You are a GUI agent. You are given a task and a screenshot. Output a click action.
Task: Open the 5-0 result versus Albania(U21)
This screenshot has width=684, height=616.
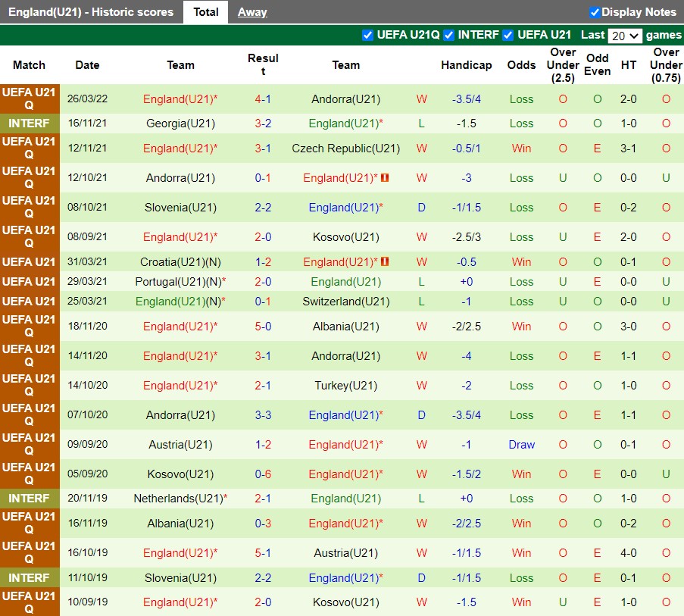point(263,327)
